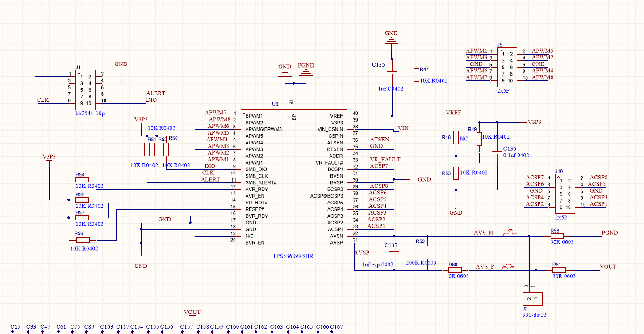Viewport: 644px width, 334px height.
Task: Click the PGND power symbol above U3
Action: pyautogui.click(x=306, y=72)
